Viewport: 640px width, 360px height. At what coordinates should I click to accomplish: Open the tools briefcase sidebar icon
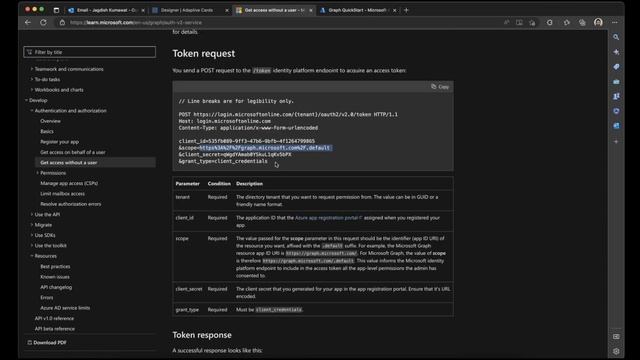click(616, 82)
